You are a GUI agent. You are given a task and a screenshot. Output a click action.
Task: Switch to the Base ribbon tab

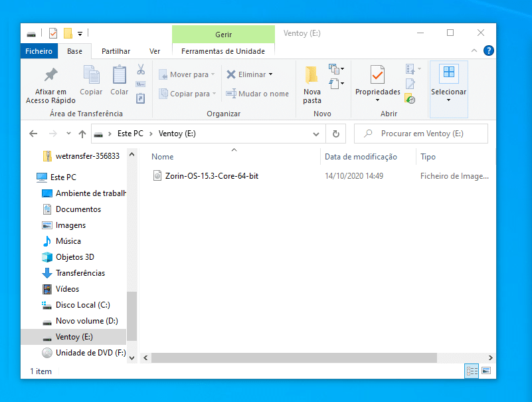[74, 51]
